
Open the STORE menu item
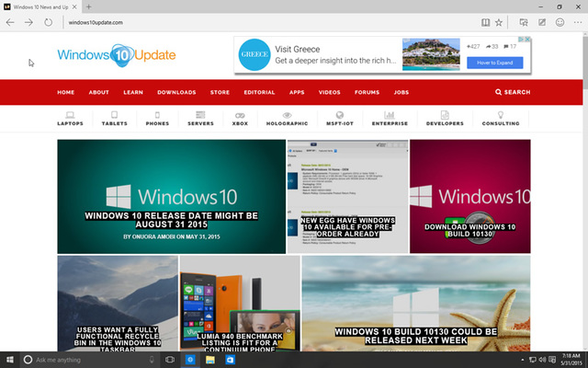tap(220, 92)
